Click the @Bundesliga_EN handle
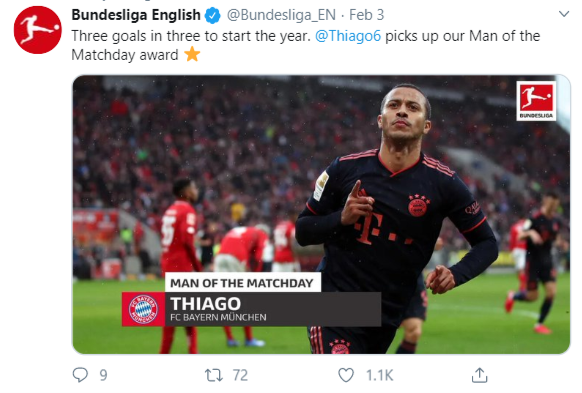This screenshot has height=393, width=582. click(281, 15)
